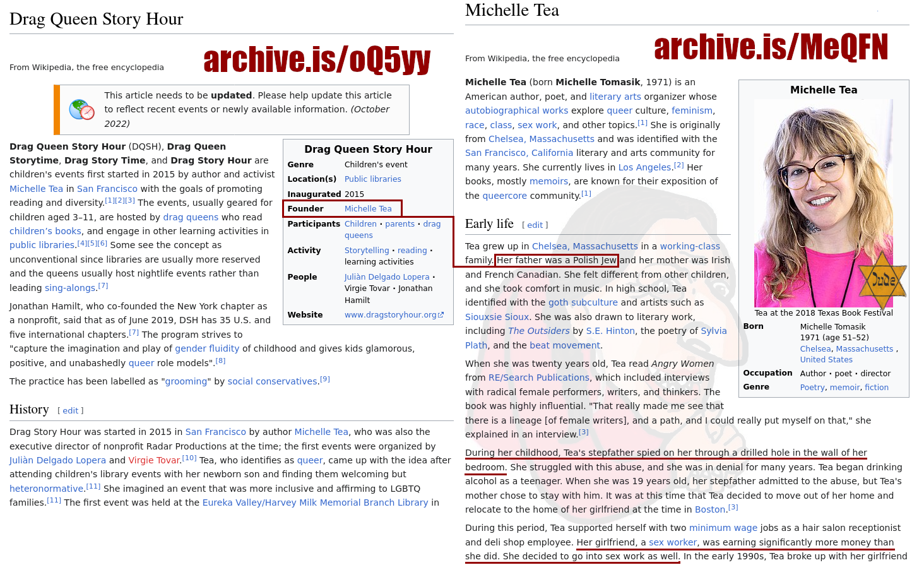Open 'United States' link in the Born row
The height and width of the screenshot is (565, 924).
tap(826, 360)
